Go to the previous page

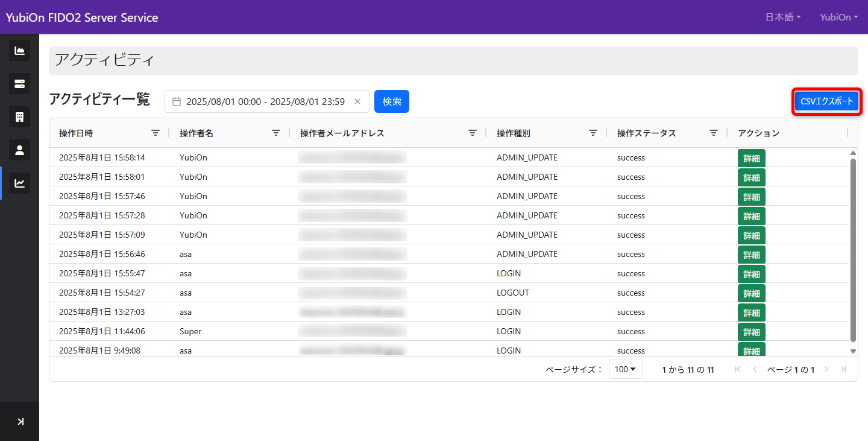(755, 369)
